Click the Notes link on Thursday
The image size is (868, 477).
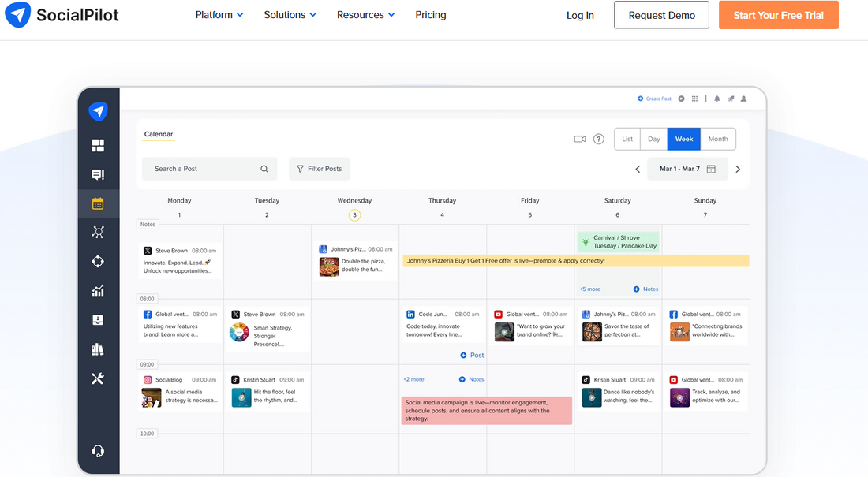point(472,379)
